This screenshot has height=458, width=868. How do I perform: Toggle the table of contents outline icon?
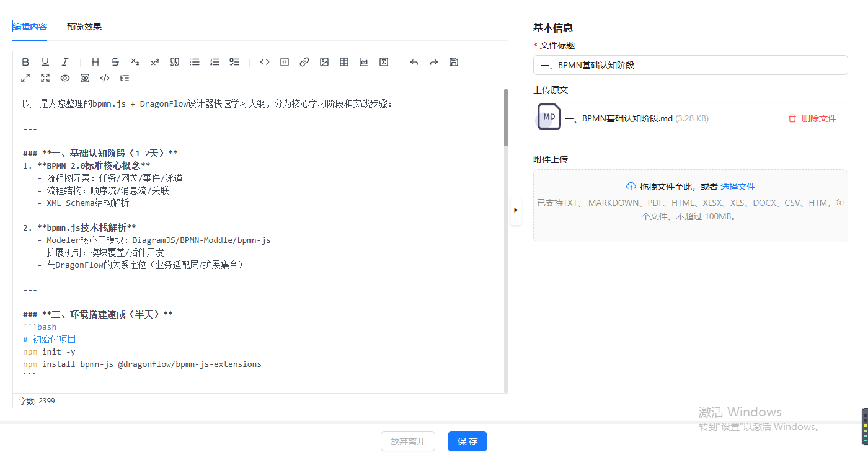(125, 78)
